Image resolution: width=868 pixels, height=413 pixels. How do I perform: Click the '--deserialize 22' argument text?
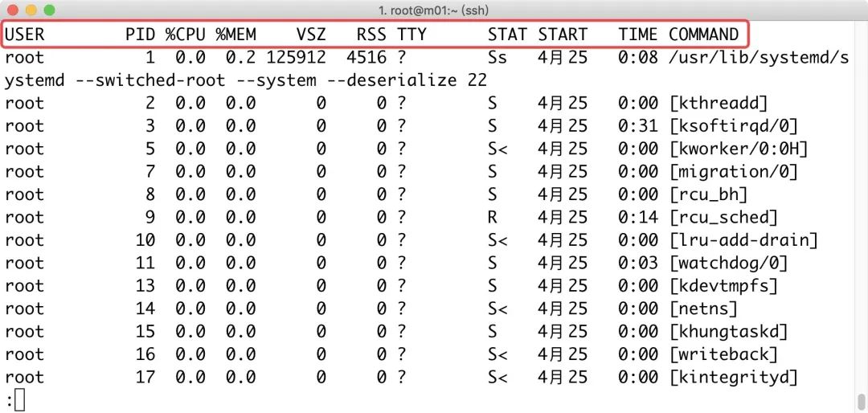(407, 80)
